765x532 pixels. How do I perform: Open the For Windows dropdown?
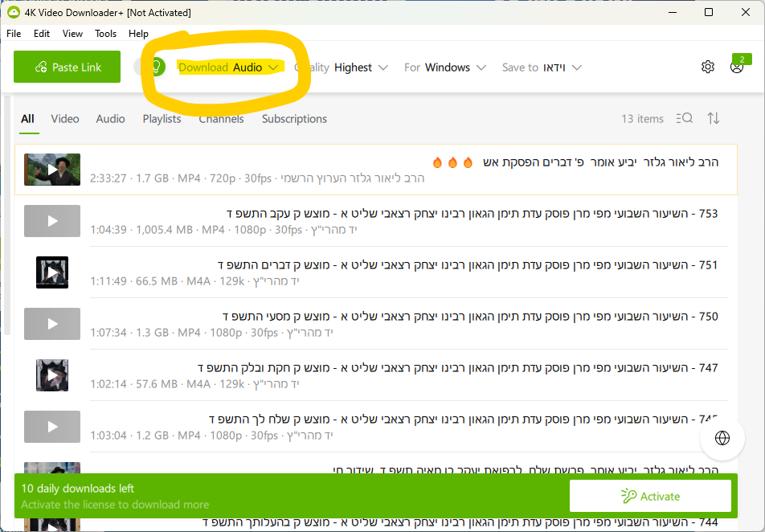[x=445, y=68]
